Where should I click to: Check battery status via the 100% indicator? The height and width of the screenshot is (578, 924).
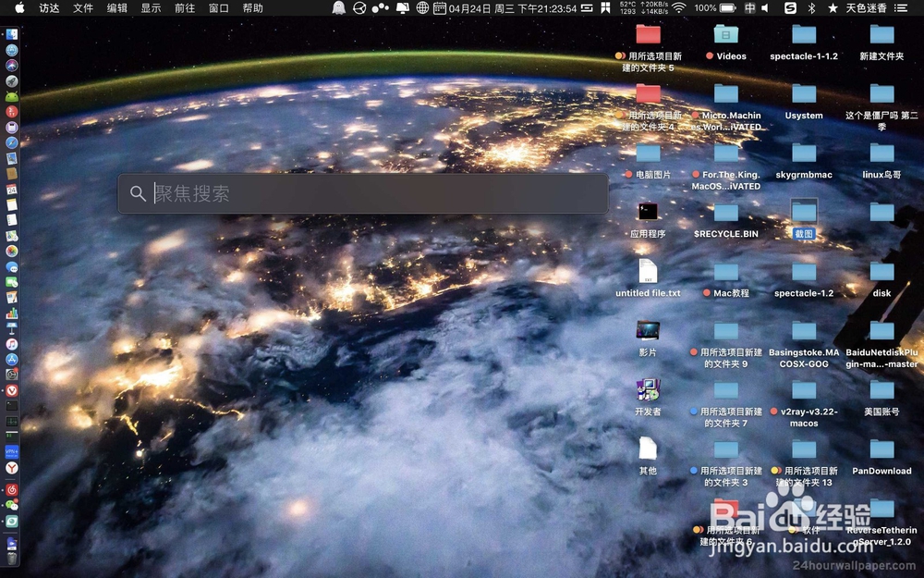point(707,8)
